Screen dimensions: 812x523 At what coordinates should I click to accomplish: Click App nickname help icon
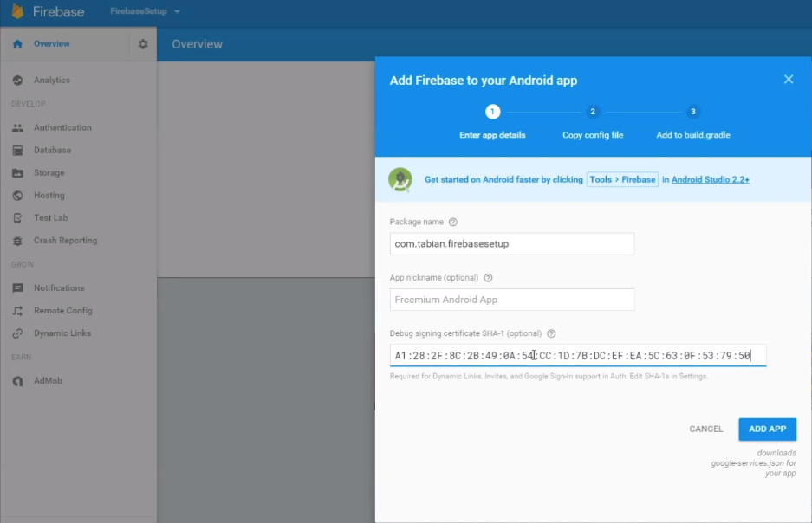tap(488, 278)
